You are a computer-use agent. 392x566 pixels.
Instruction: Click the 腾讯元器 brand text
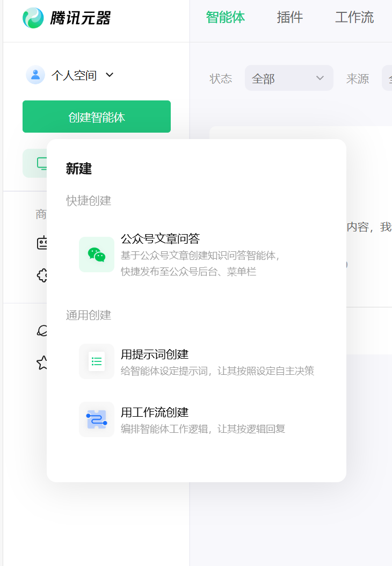pos(80,18)
